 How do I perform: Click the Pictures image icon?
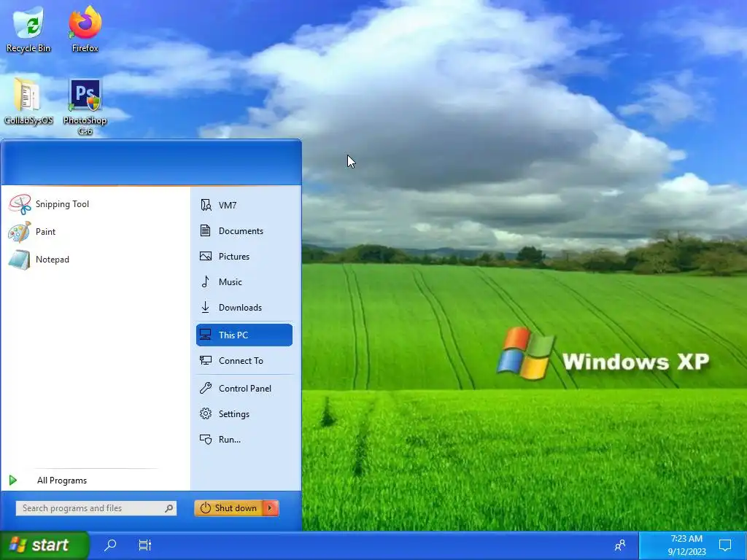(x=205, y=256)
